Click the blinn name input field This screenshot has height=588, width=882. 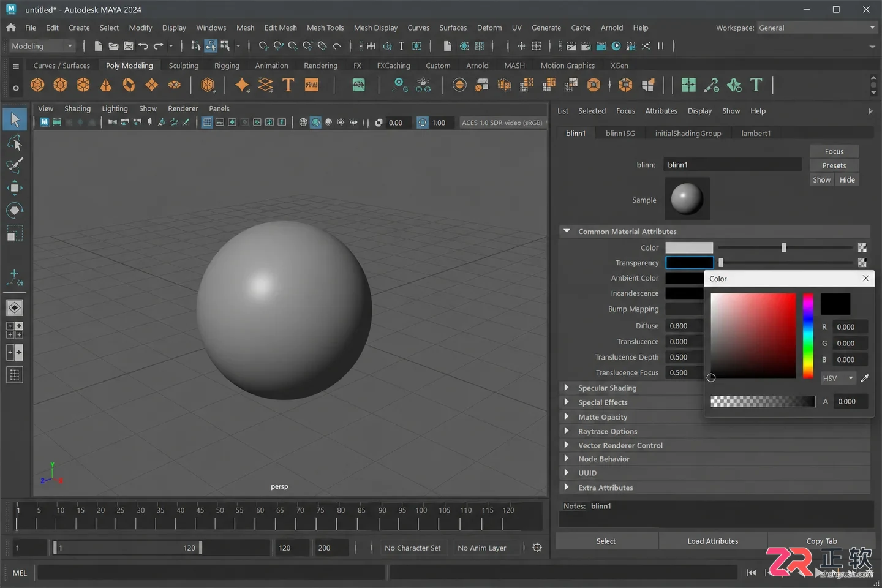[x=733, y=164]
